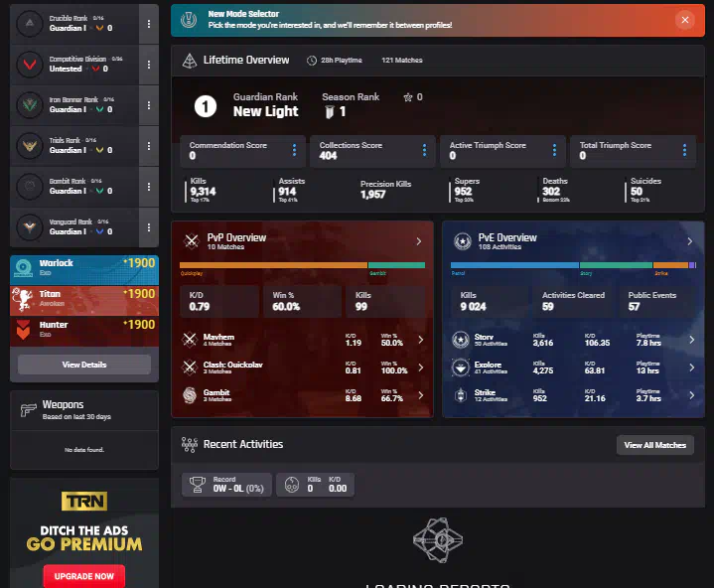714x588 pixels.
Task: Click the Lifetime Overview pyramid icon
Action: pyautogui.click(x=190, y=61)
